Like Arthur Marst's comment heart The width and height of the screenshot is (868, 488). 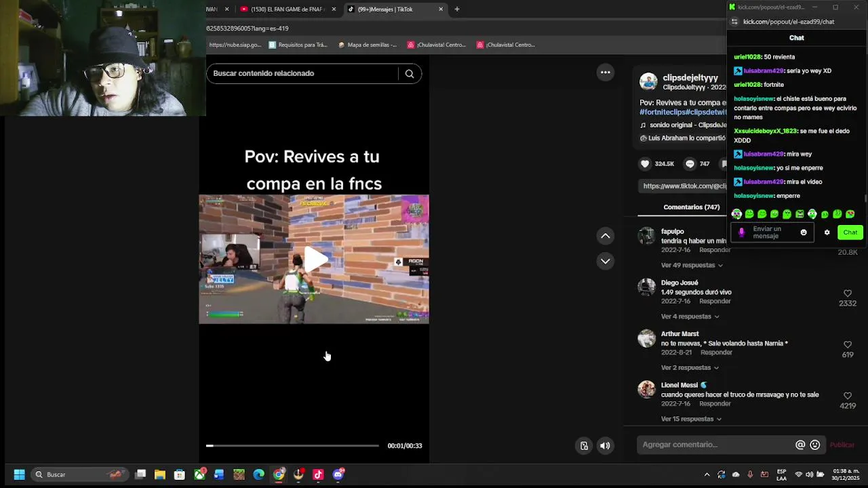pyautogui.click(x=848, y=345)
